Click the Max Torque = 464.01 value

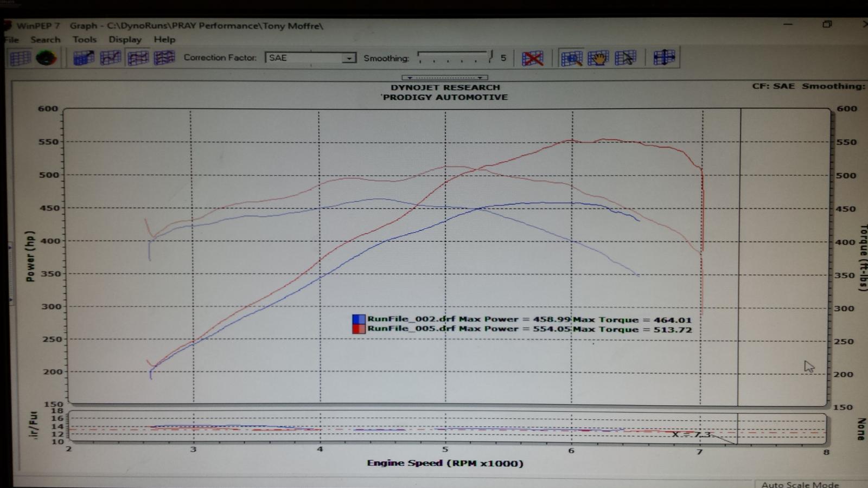(633, 319)
